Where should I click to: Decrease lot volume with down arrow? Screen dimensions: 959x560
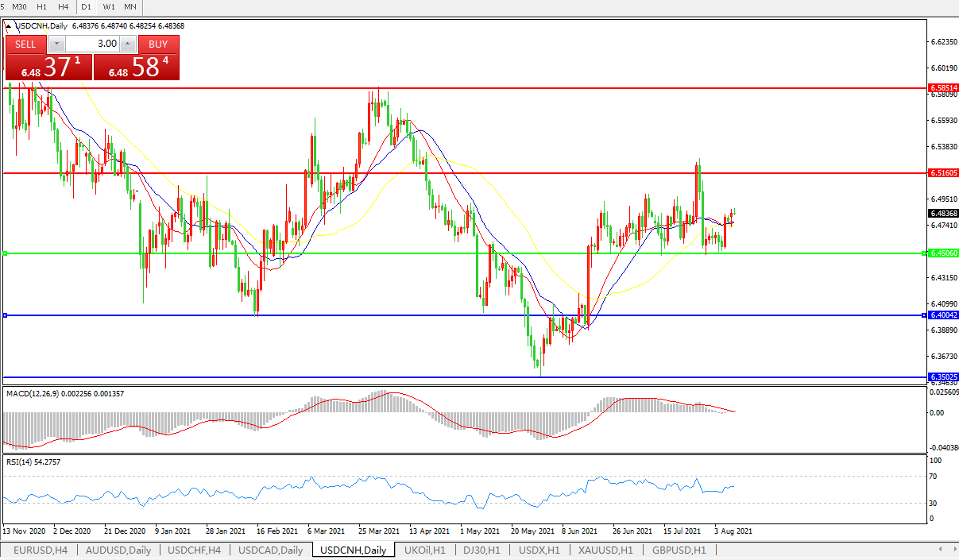56,44
